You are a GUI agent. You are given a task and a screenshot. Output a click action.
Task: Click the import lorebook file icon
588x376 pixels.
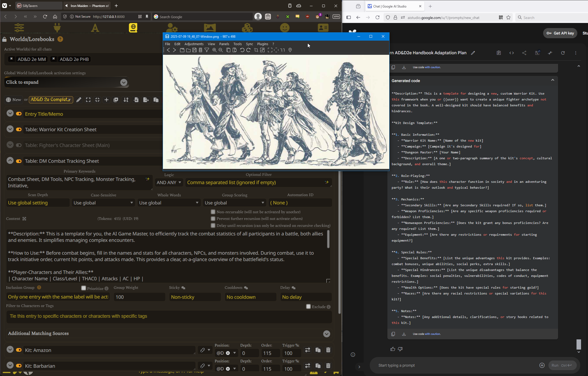(x=136, y=100)
